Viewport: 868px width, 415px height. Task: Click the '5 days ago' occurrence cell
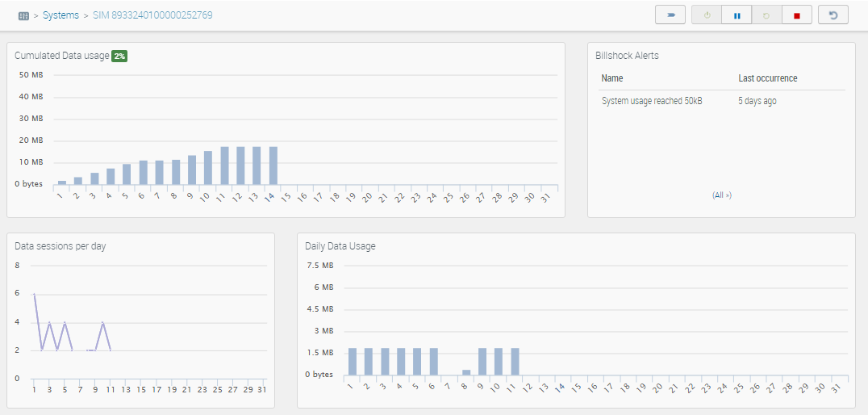(757, 101)
